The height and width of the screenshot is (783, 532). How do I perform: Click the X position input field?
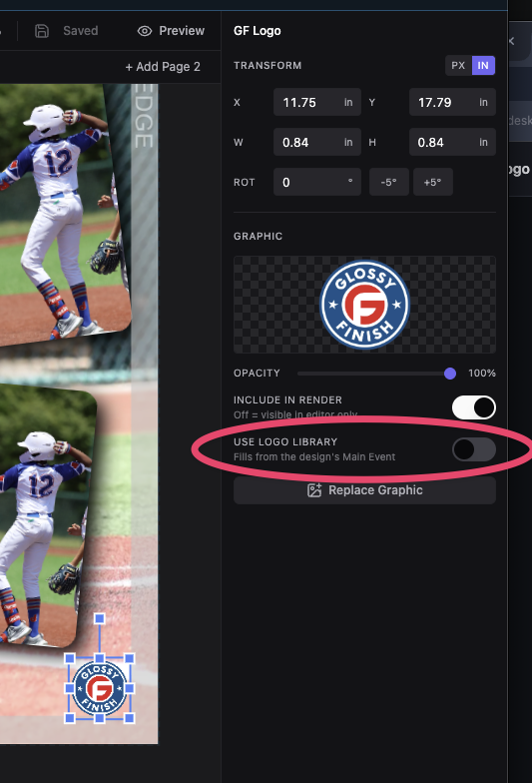pos(317,102)
